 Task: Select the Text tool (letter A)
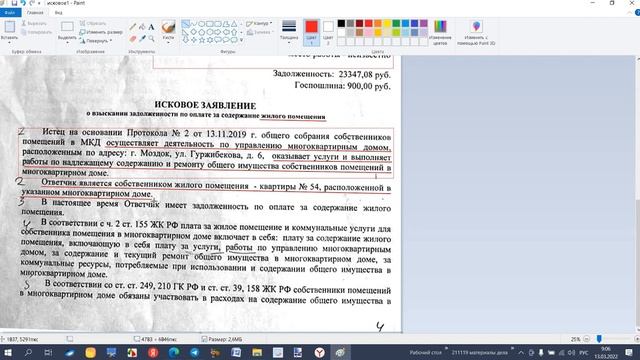click(x=151, y=27)
